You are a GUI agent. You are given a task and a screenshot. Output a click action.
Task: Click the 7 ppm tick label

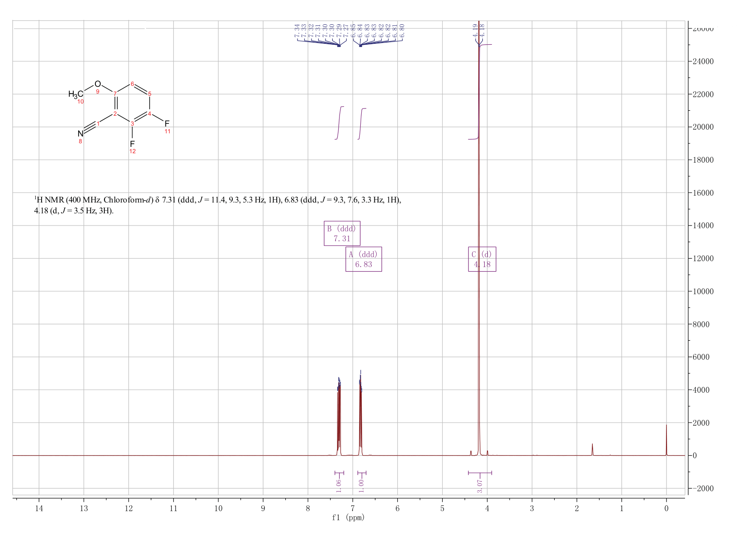[x=353, y=508]
